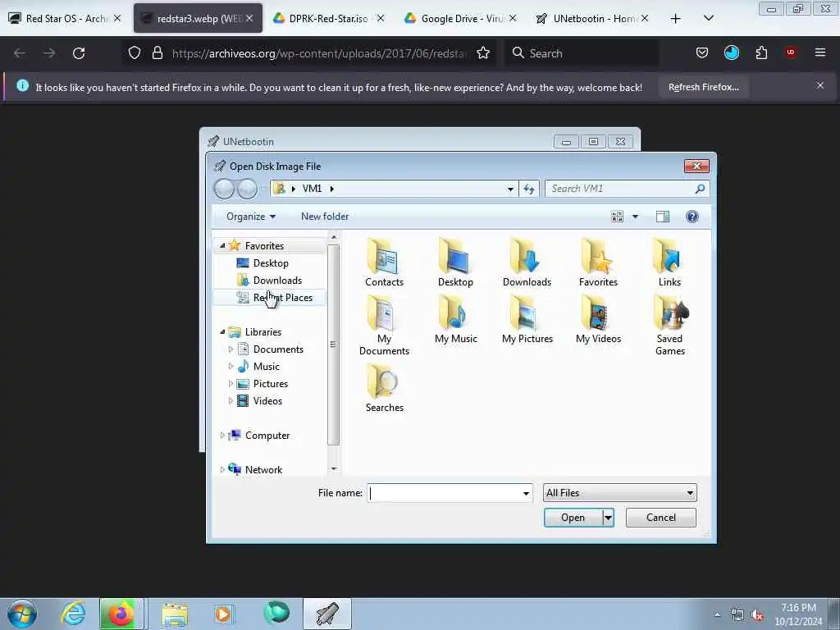Launch Internet Explorer from taskbar

pyautogui.click(x=73, y=614)
